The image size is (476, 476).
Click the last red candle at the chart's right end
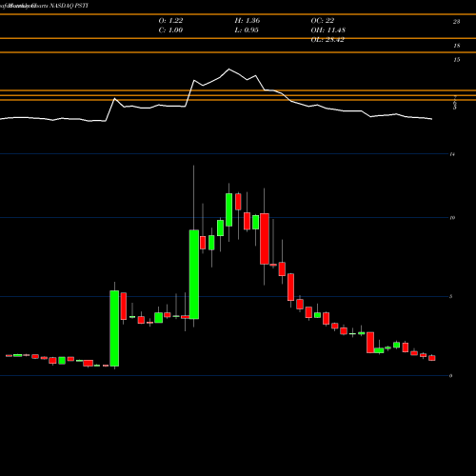432,358
